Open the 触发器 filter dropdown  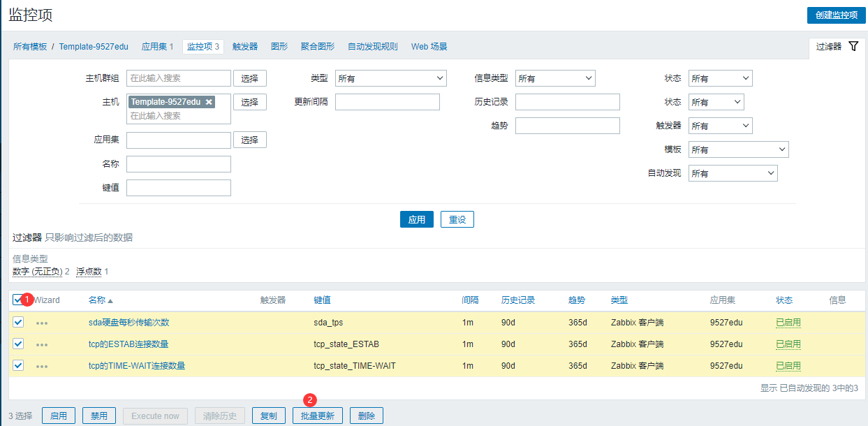click(720, 126)
